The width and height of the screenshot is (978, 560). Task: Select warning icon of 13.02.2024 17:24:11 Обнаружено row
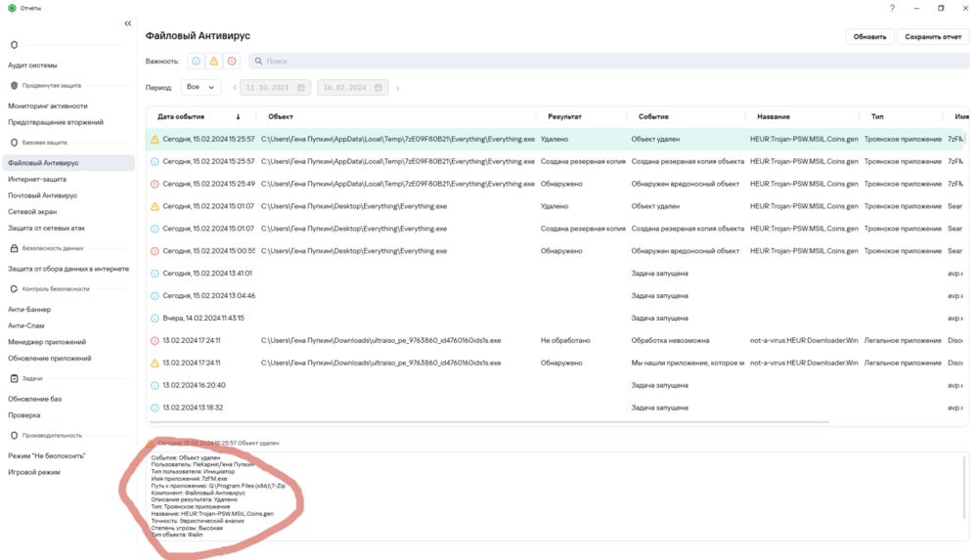tap(155, 363)
